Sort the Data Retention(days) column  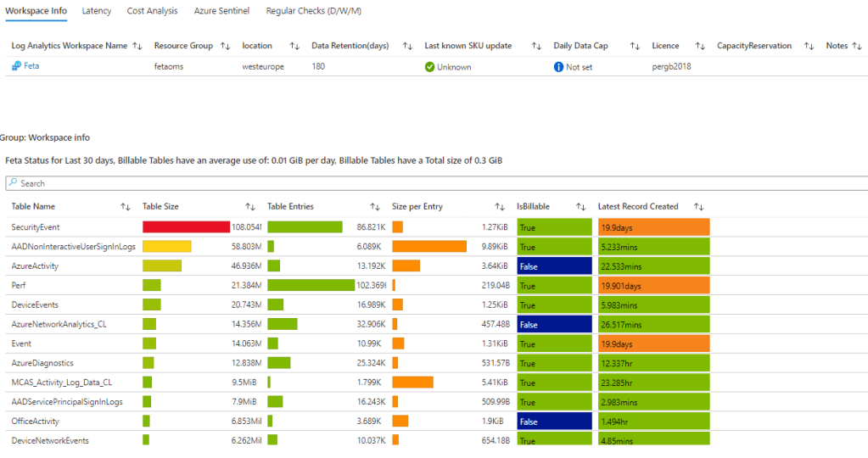[406, 46]
